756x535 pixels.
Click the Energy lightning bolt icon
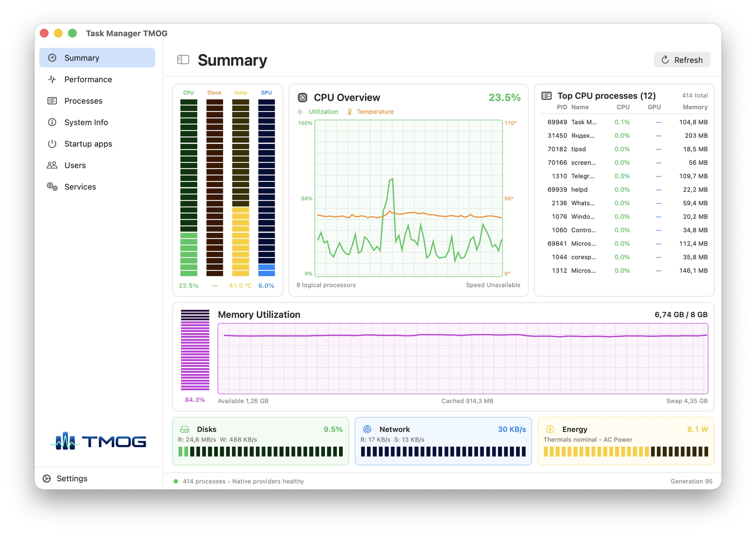[x=550, y=429]
